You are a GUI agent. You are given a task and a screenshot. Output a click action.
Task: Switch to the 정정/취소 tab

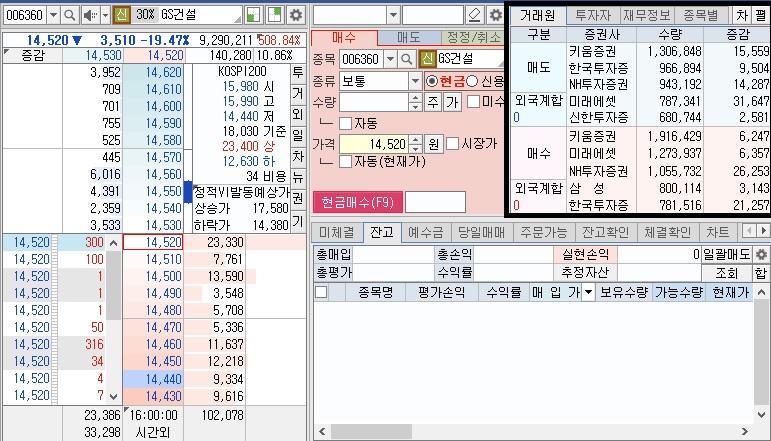point(473,37)
